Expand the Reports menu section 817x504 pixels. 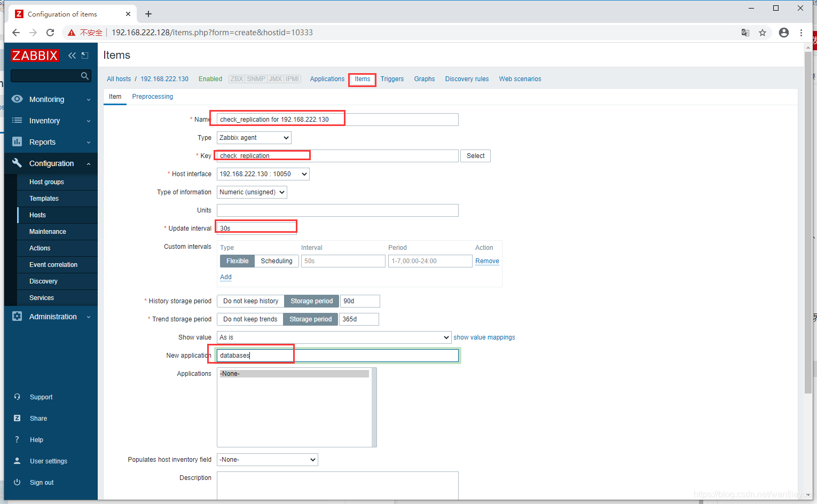tap(89, 142)
